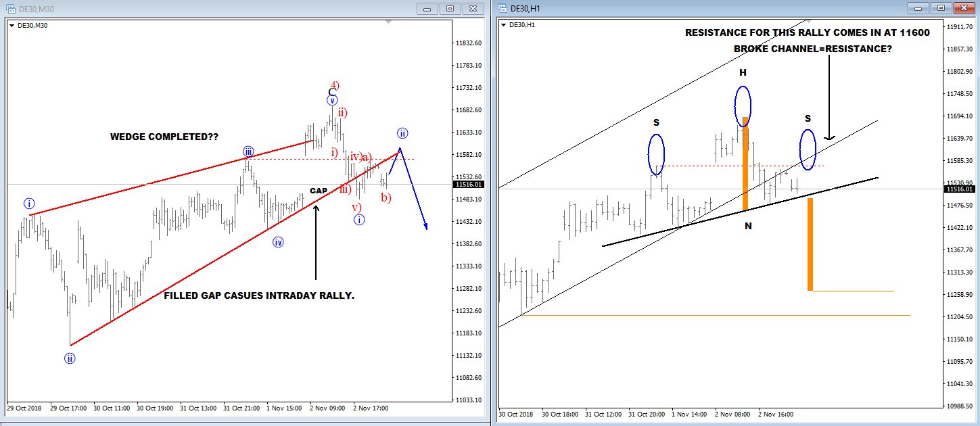Close the DE30,M30 chart window
Screen dimensions: 980x426
click(x=474, y=8)
